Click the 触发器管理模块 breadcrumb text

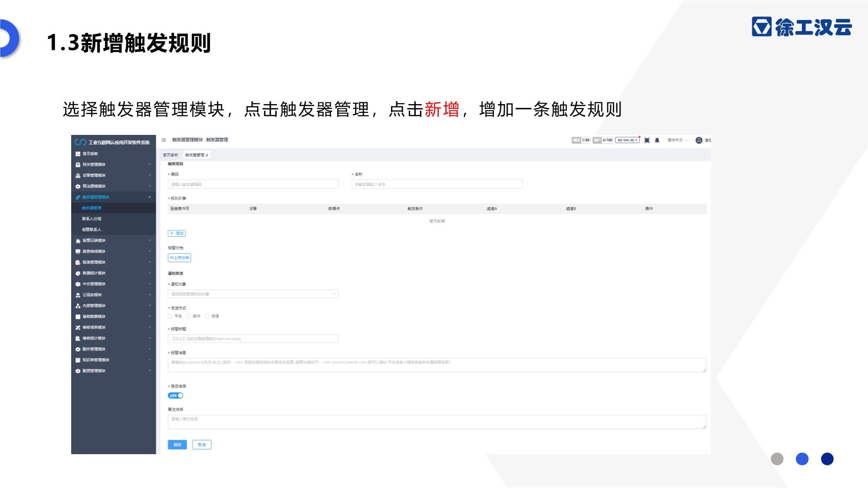click(187, 140)
